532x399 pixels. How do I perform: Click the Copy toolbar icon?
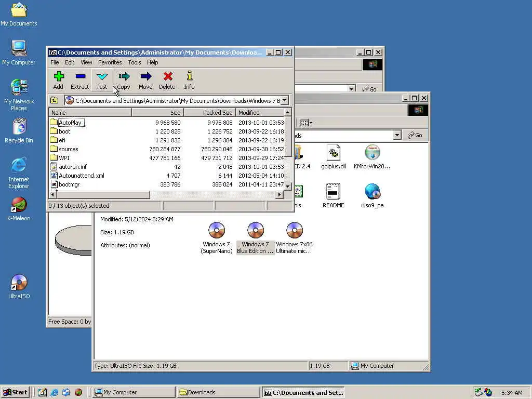(124, 81)
